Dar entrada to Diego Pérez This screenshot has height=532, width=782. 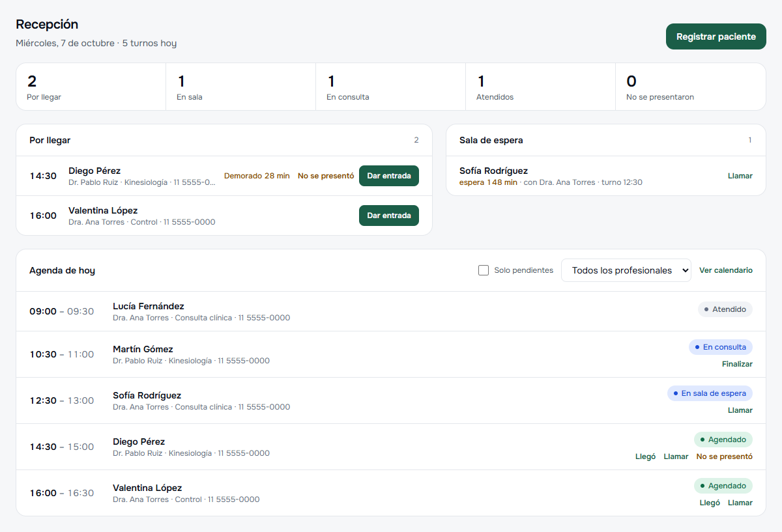click(x=389, y=176)
